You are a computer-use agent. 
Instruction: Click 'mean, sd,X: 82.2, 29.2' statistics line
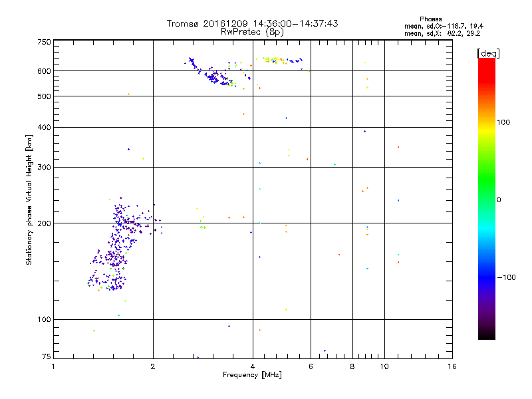pos(442,33)
